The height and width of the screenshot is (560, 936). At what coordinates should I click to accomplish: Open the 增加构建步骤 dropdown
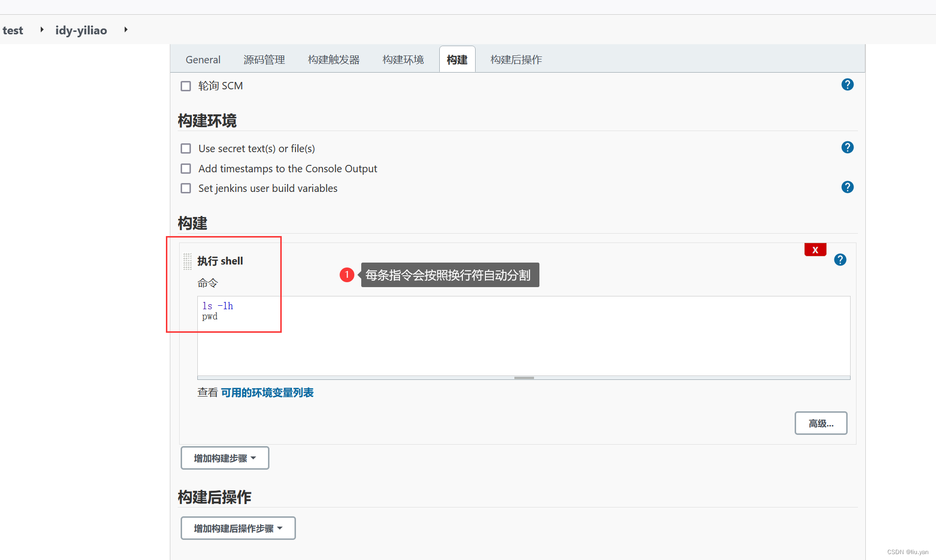pyautogui.click(x=225, y=458)
